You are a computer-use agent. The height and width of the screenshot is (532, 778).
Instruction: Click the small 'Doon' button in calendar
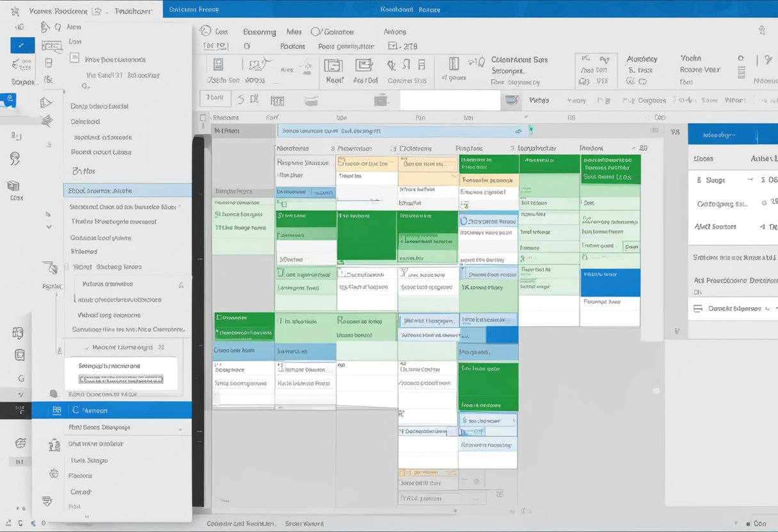tap(631, 246)
